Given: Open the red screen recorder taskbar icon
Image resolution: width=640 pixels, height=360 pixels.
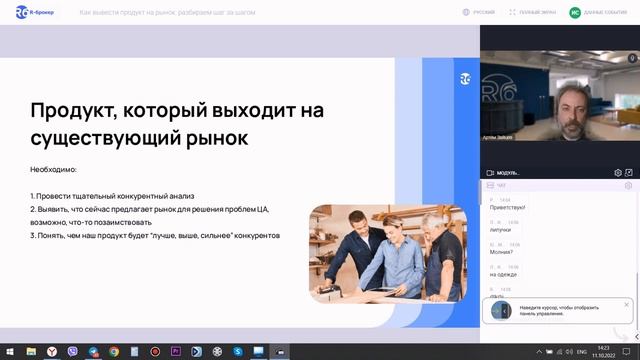Looking at the screenshot, I should click(x=155, y=351).
